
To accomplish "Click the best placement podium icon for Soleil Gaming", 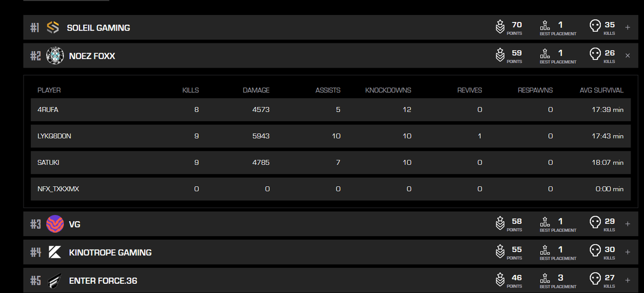I will pyautogui.click(x=545, y=25).
